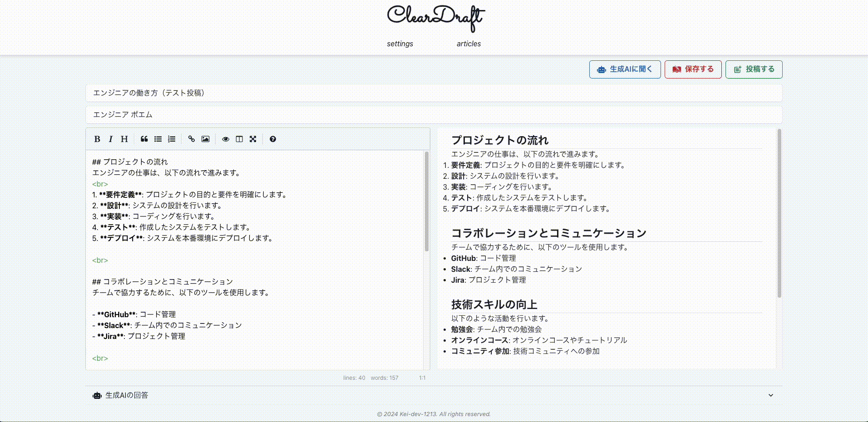Click the 'チームで協力するために' editor line
Screen dimensions: 868x422
click(x=182, y=293)
